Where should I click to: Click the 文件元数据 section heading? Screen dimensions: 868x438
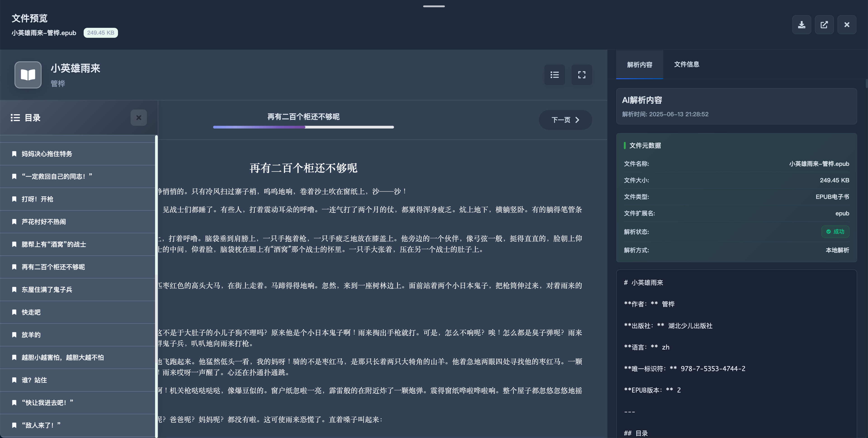(645, 145)
